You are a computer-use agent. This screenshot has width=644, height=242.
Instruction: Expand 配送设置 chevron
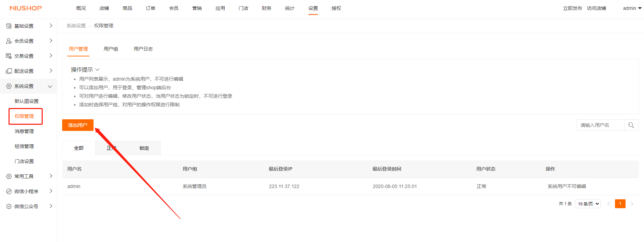coord(51,71)
